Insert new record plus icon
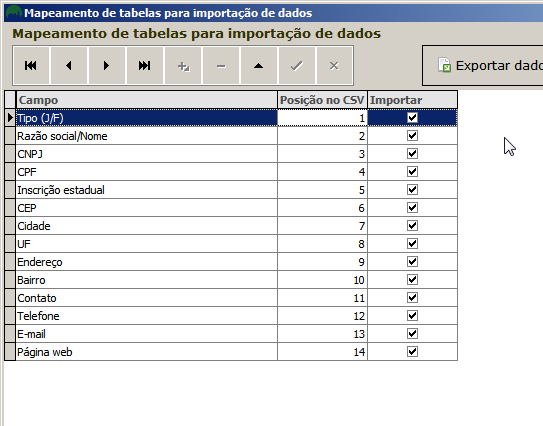This screenshot has width=543, height=426. (183, 65)
